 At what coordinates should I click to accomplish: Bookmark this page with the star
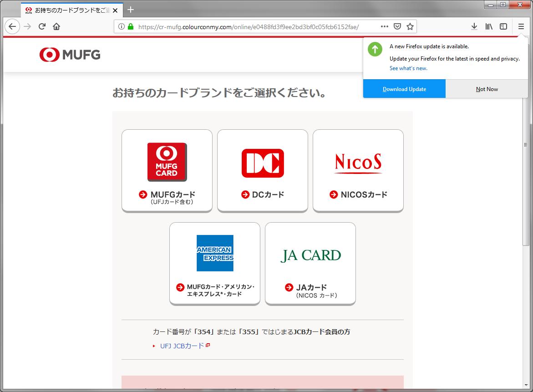click(410, 26)
